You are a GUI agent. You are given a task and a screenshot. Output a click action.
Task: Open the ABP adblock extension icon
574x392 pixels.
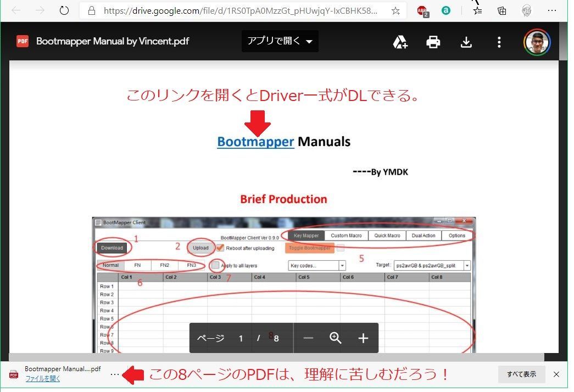(423, 12)
